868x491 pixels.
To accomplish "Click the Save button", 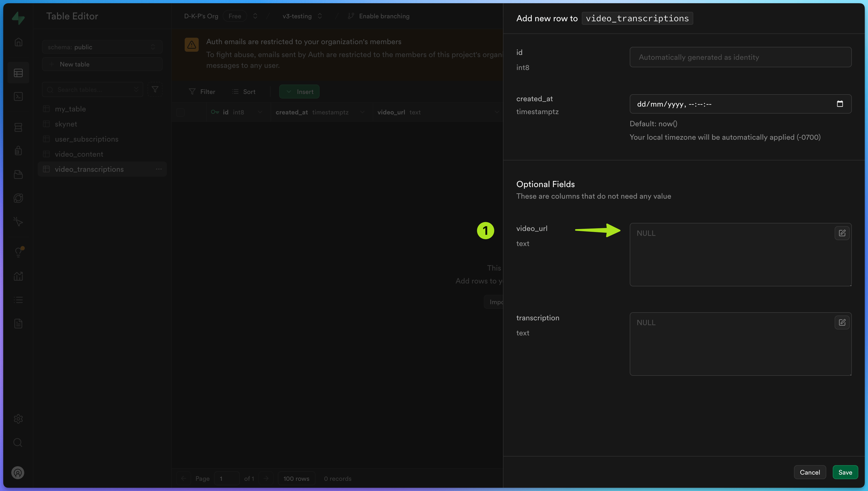I will tap(845, 472).
